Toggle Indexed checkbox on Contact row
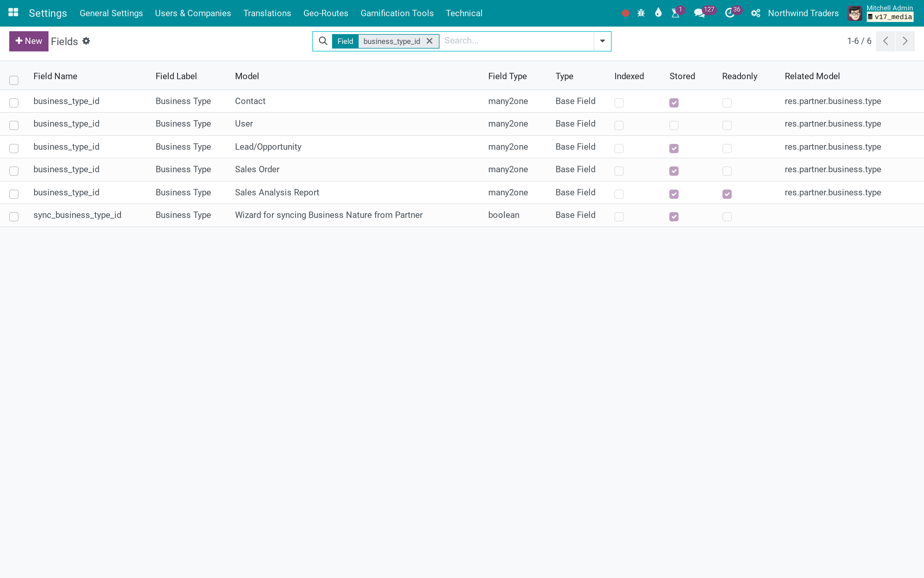 619,102
